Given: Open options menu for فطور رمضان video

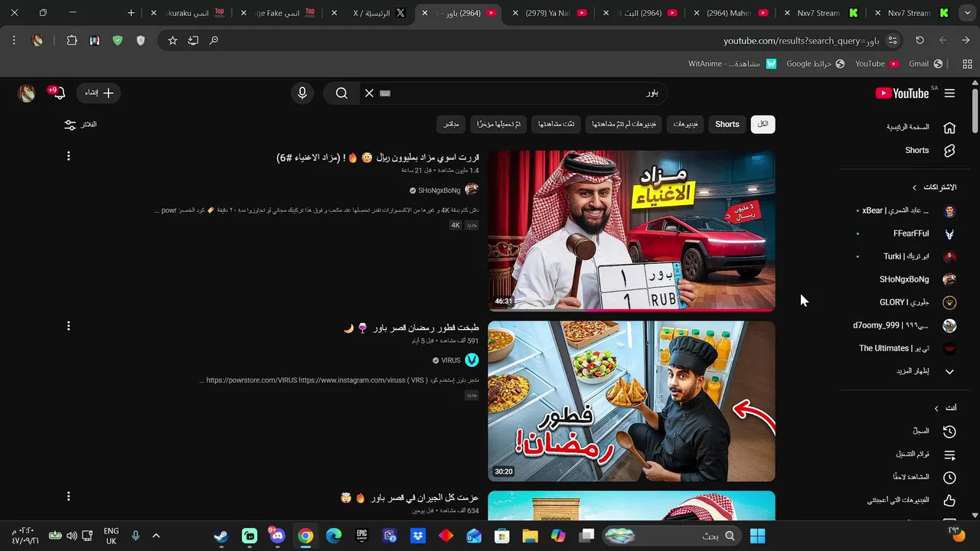Looking at the screenshot, I should click(68, 326).
